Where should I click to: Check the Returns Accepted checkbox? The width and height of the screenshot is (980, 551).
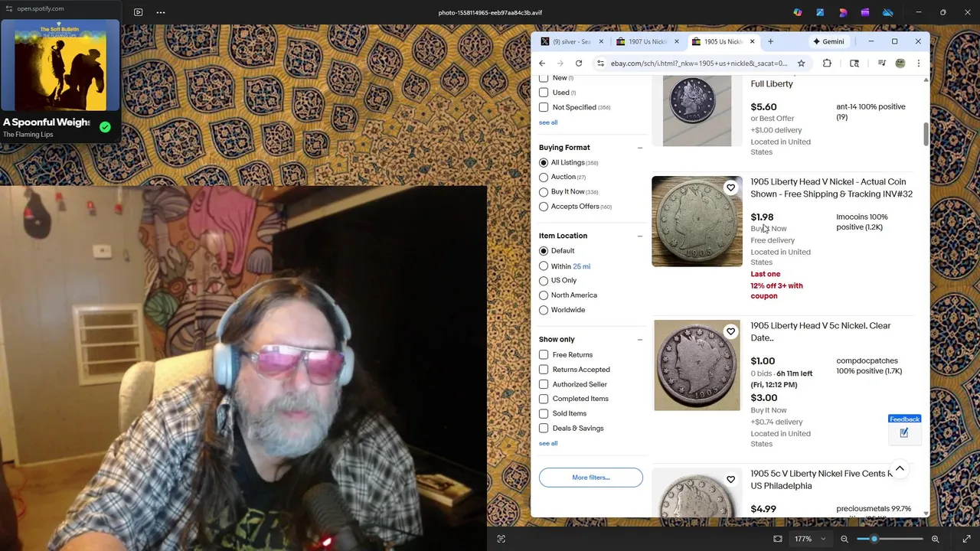tap(544, 370)
